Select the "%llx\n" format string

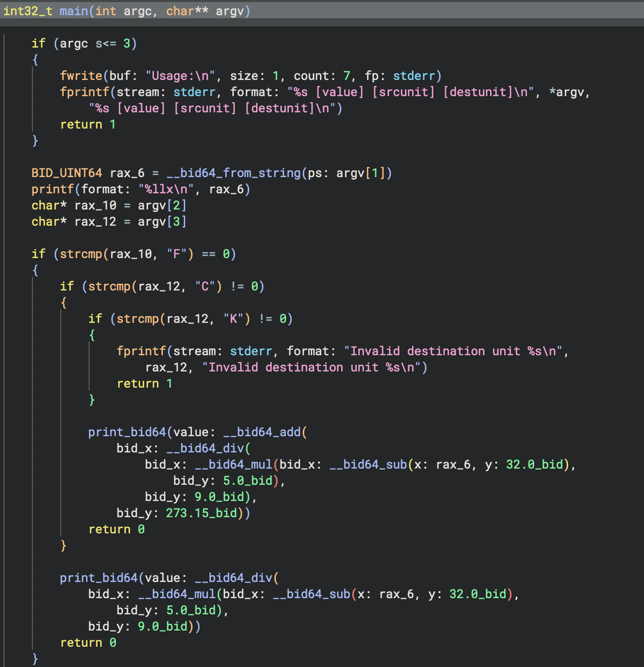point(166,189)
